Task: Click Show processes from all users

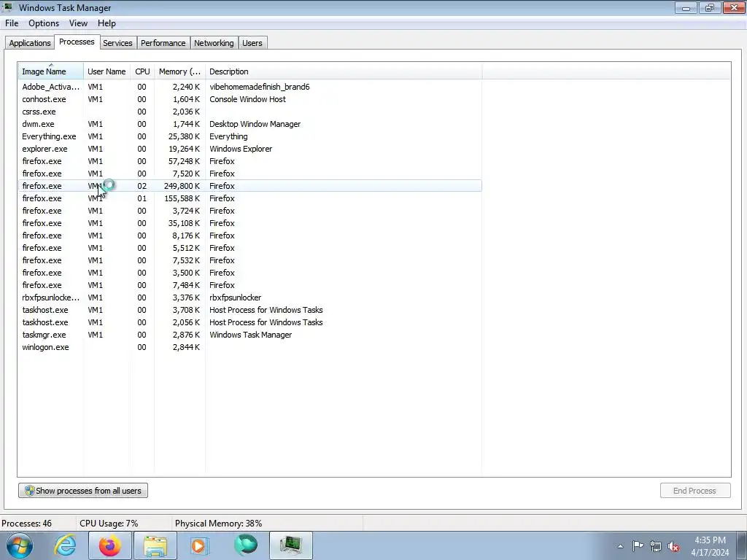Action: 83,491
